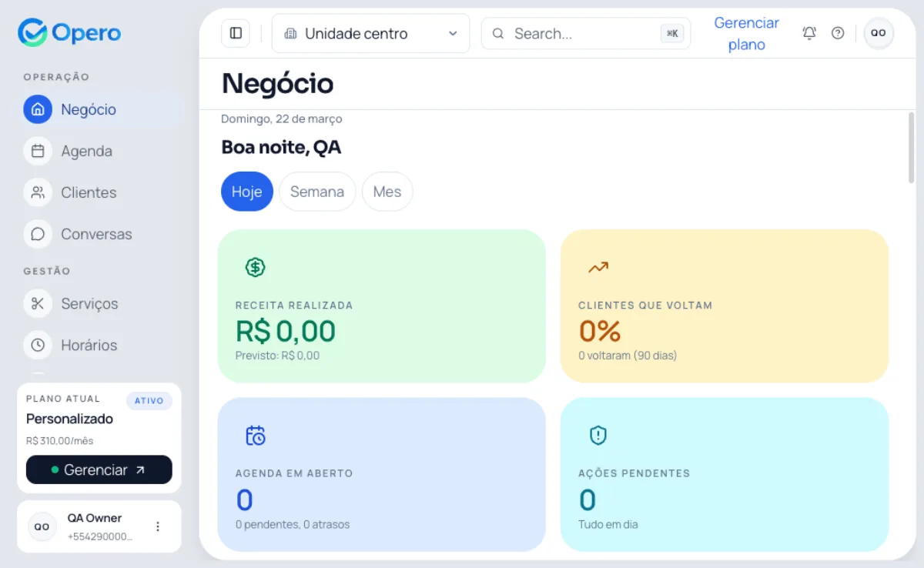Open the Unidade centro dropdown
The height and width of the screenshot is (568, 924).
[370, 33]
